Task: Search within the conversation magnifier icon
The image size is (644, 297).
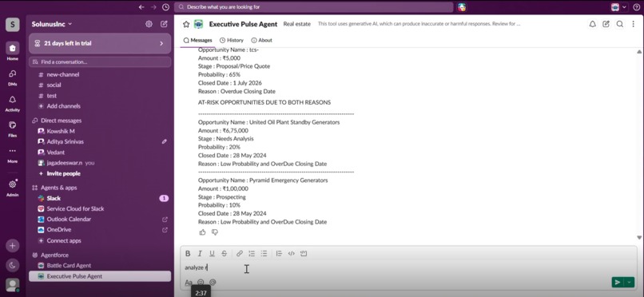Action: [620, 24]
